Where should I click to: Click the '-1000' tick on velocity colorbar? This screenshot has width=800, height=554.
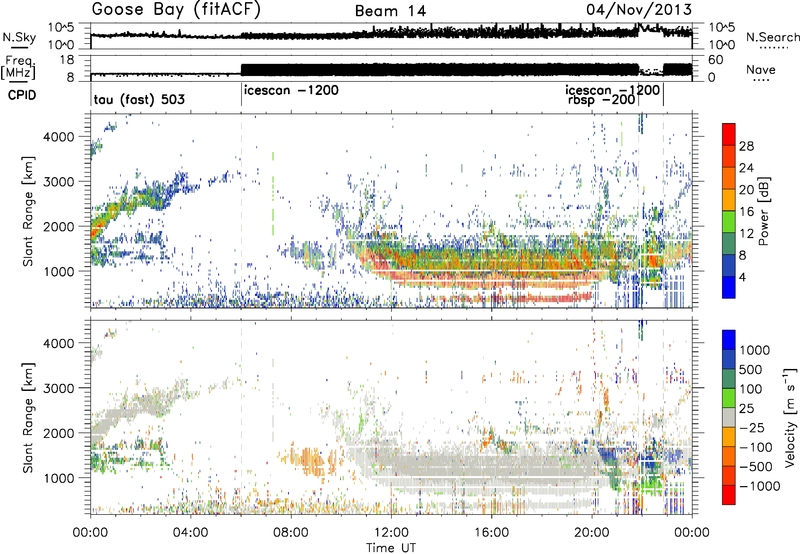click(759, 486)
